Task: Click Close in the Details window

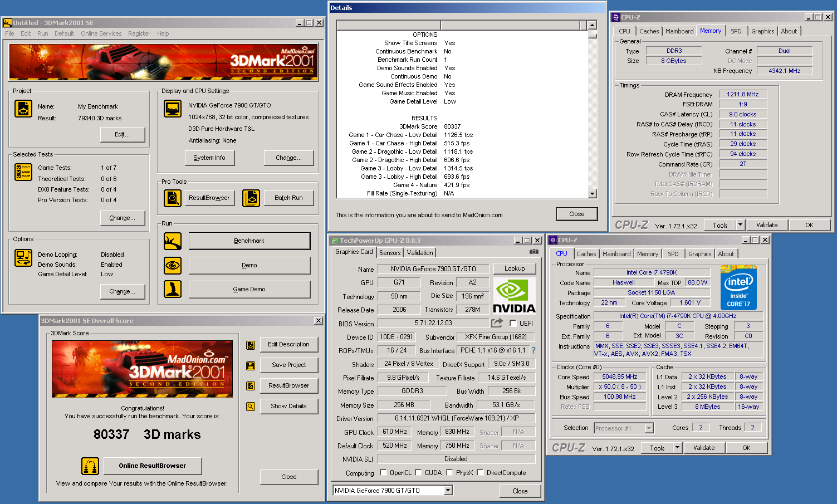Action: (x=577, y=214)
